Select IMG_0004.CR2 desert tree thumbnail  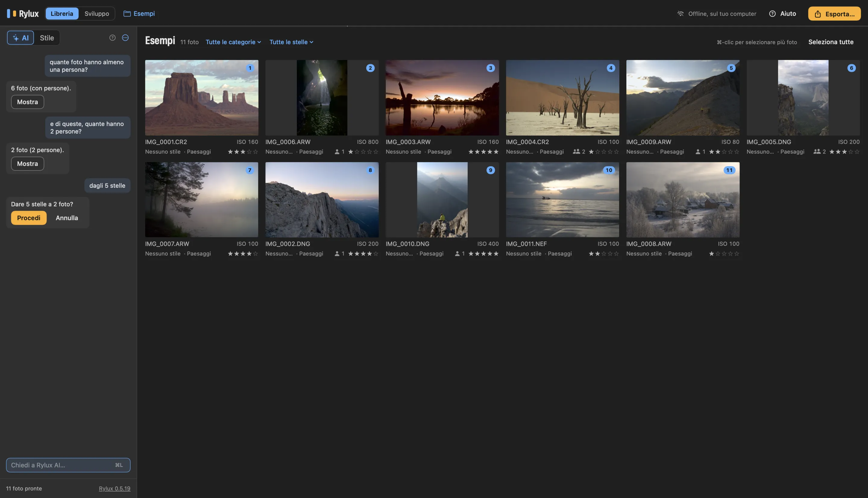point(562,98)
